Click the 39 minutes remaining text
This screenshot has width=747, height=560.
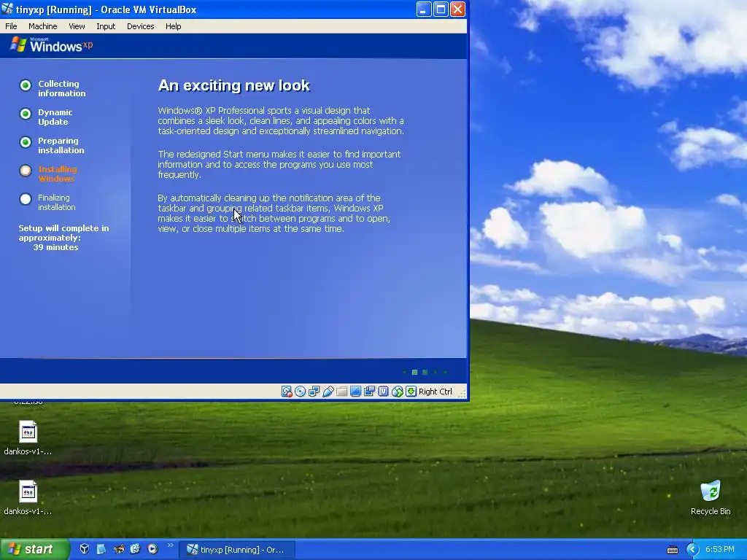[x=55, y=247]
